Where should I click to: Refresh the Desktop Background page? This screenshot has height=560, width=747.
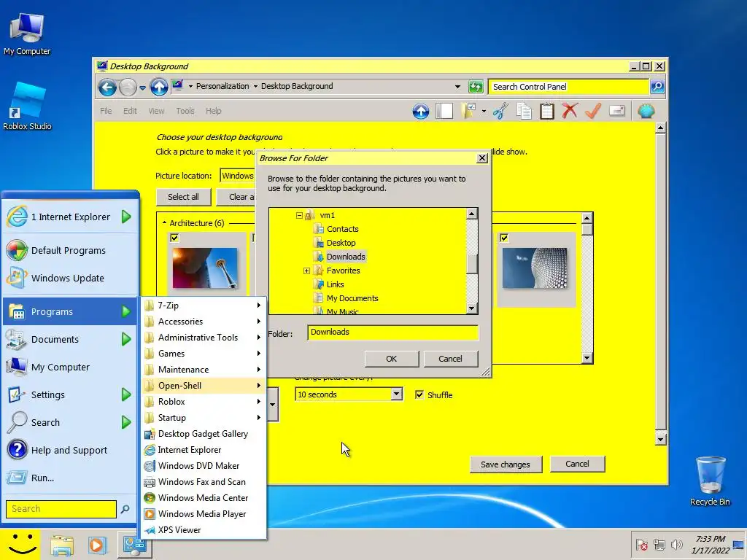(x=476, y=87)
